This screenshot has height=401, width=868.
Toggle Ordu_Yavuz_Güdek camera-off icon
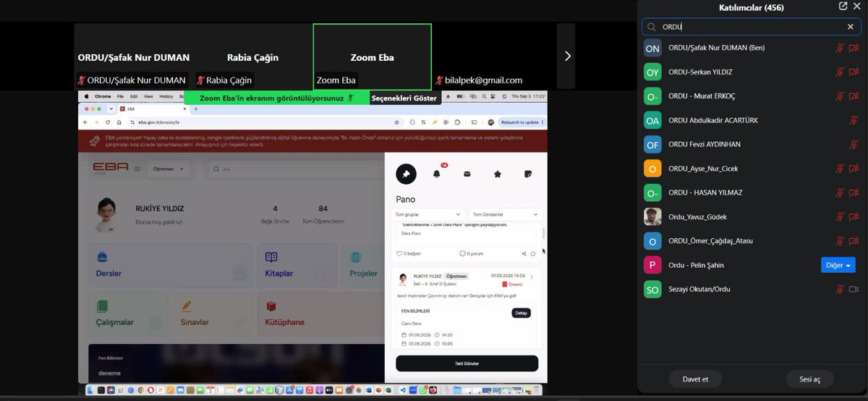[853, 217]
